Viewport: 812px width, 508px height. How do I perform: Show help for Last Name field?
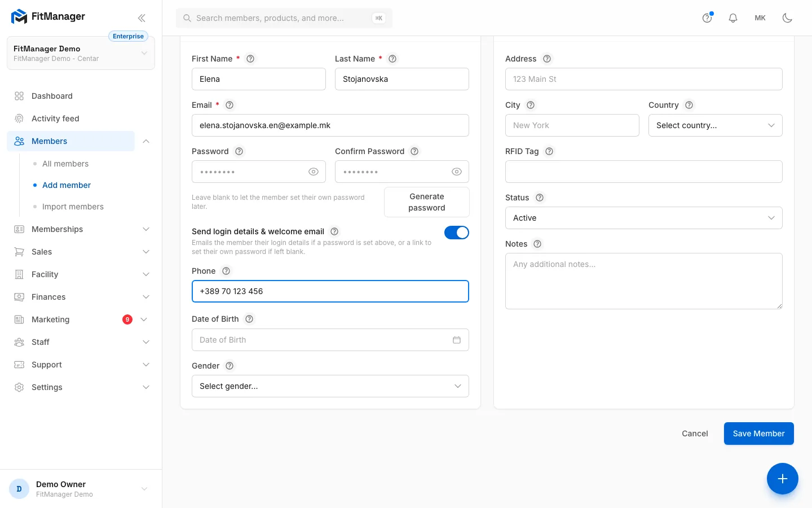pos(392,59)
